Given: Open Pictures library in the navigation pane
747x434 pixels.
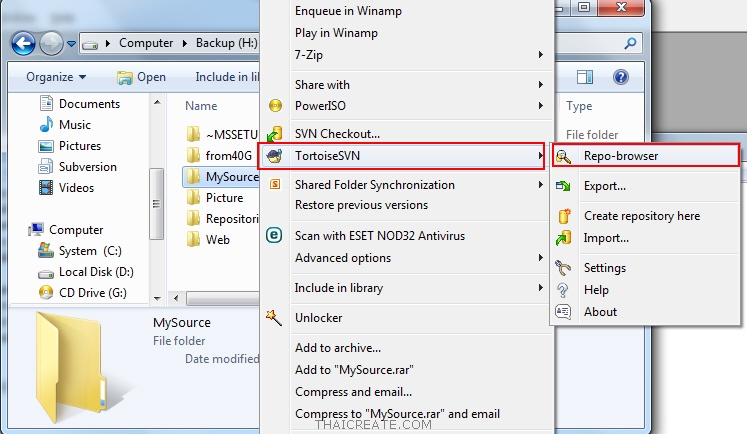Looking at the screenshot, I should [70, 145].
